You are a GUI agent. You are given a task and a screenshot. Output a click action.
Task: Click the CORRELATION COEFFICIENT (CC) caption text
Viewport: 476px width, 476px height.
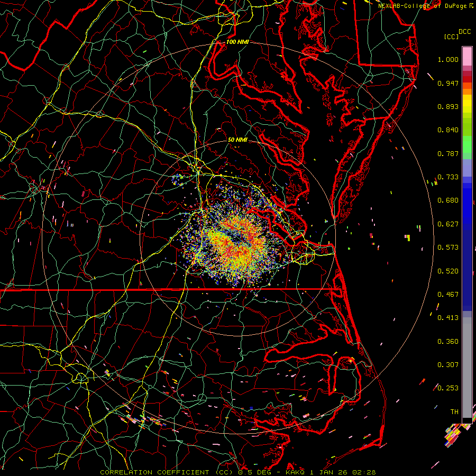167,472
